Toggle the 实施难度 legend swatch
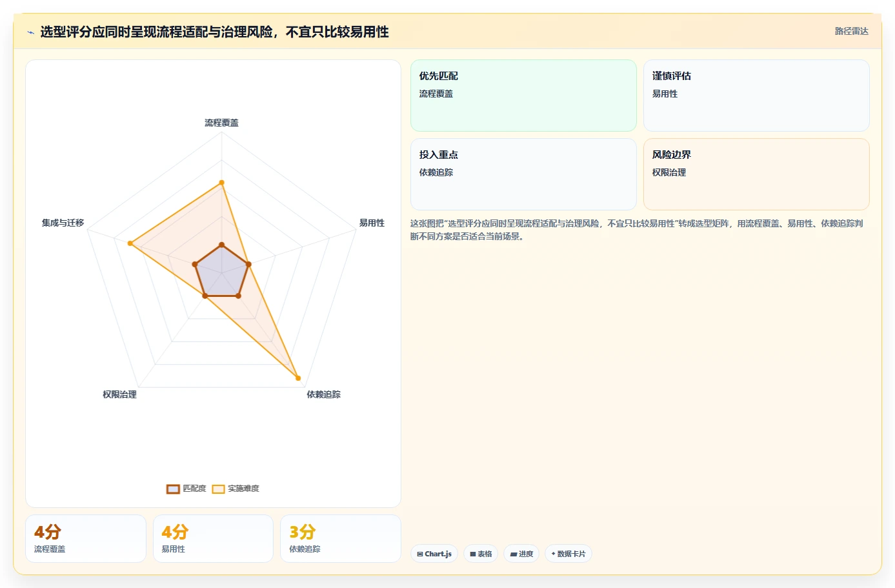Viewport: 895px width, 588px height. coord(219,489)
